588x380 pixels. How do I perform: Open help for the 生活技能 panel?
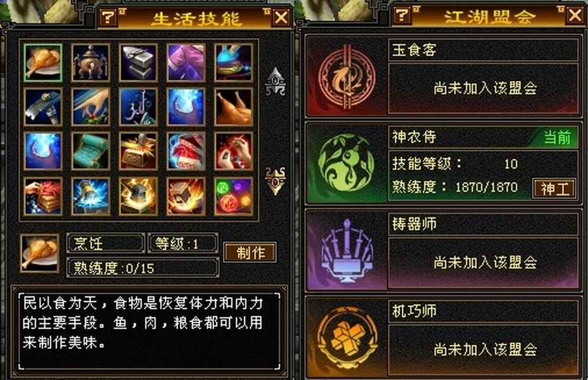(x=108, y=17)
